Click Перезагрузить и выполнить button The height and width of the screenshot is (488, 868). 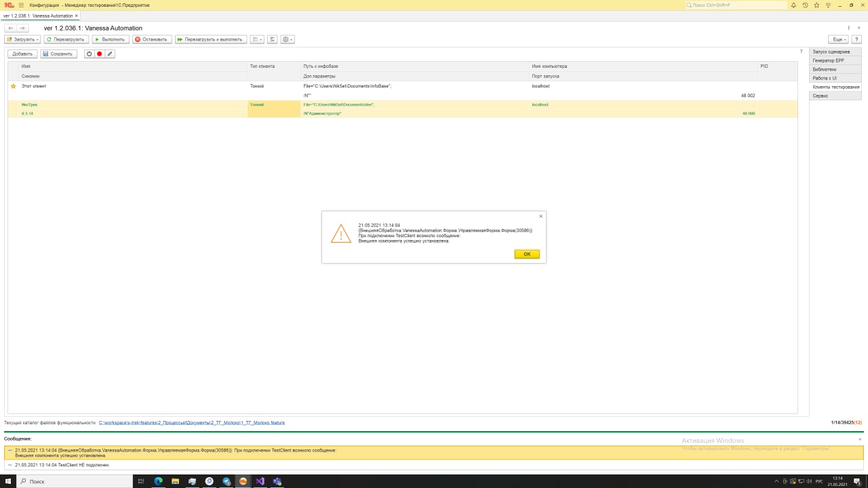(210, 39)
